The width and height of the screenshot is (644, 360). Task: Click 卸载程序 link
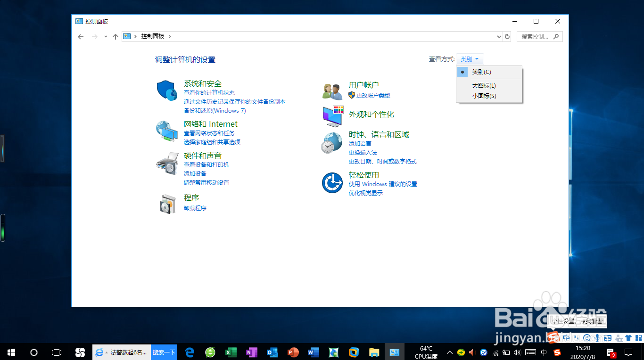coord(195,208)
